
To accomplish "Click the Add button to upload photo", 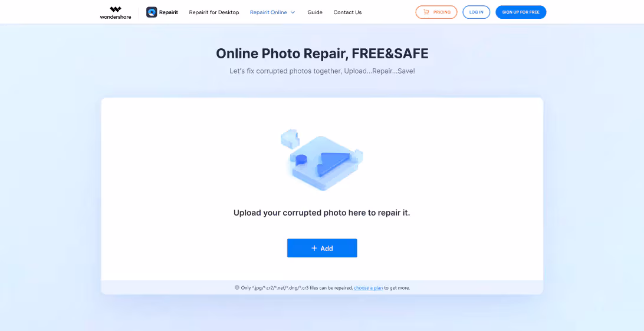I will click(322, 248).
